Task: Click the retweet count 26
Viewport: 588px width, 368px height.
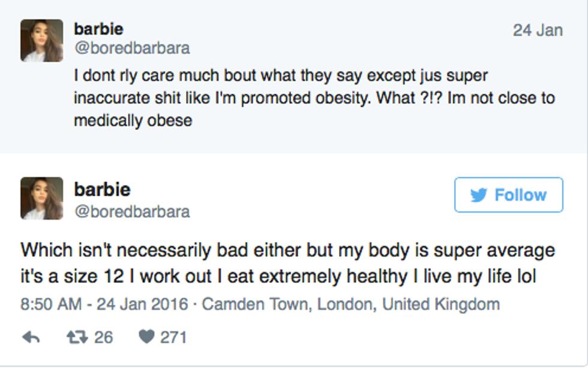Action: pos(103,337)
